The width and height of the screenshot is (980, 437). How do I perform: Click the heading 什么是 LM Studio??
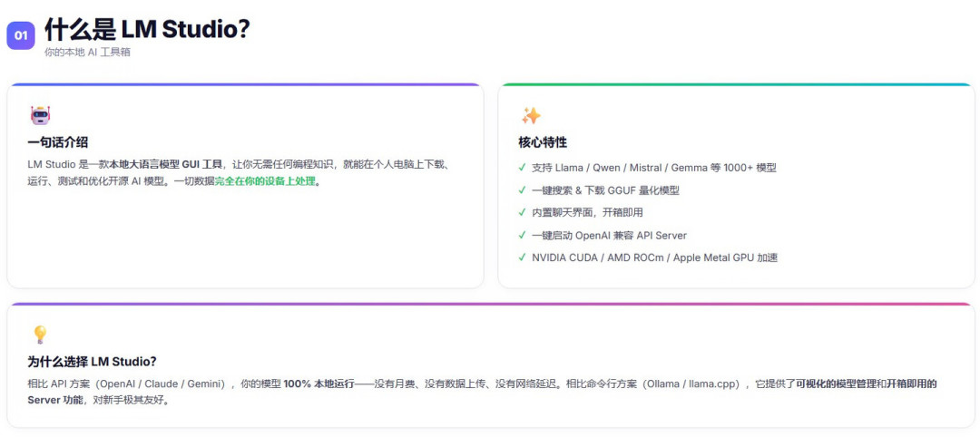148,28
